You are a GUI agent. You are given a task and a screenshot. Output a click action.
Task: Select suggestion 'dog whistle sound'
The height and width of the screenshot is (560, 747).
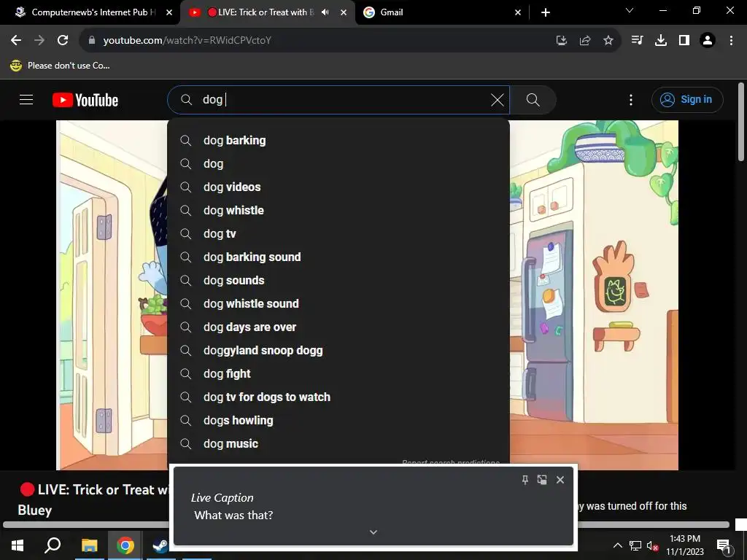[338, 304]
